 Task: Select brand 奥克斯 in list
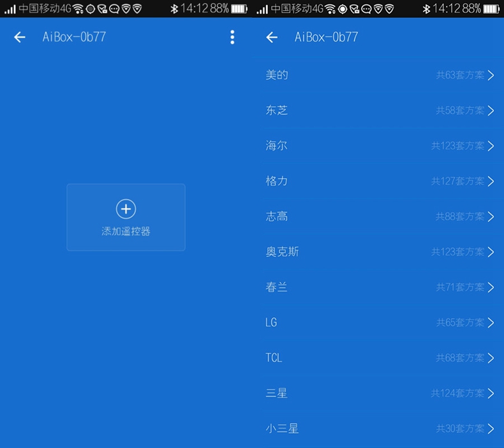coord(378,252)
